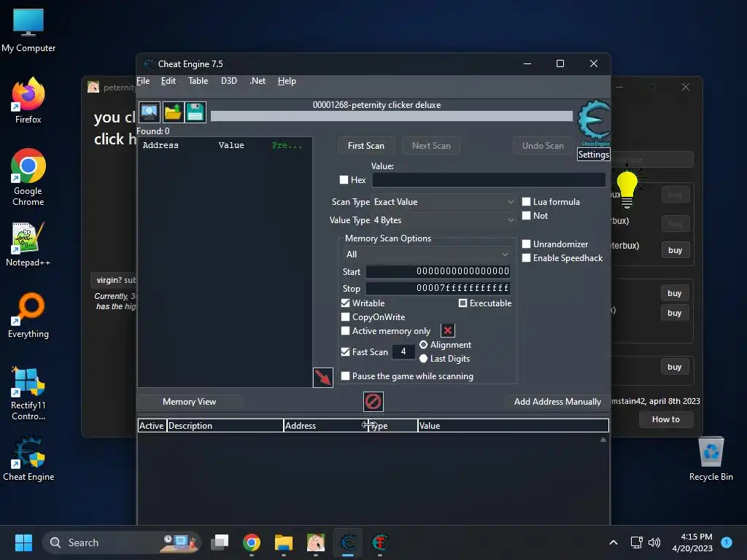Click the Undo Scan button
The image size is (747, 560).
[543, 146]
